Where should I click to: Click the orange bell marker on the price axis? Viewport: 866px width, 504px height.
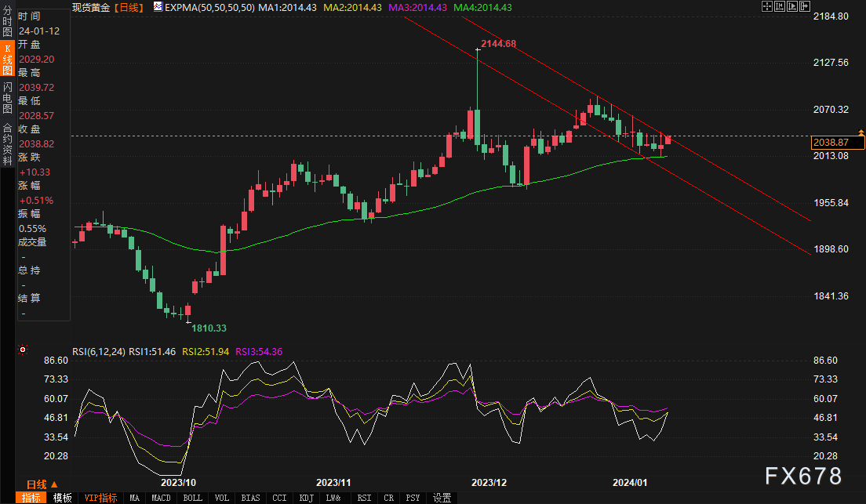[x=861, y=132]
